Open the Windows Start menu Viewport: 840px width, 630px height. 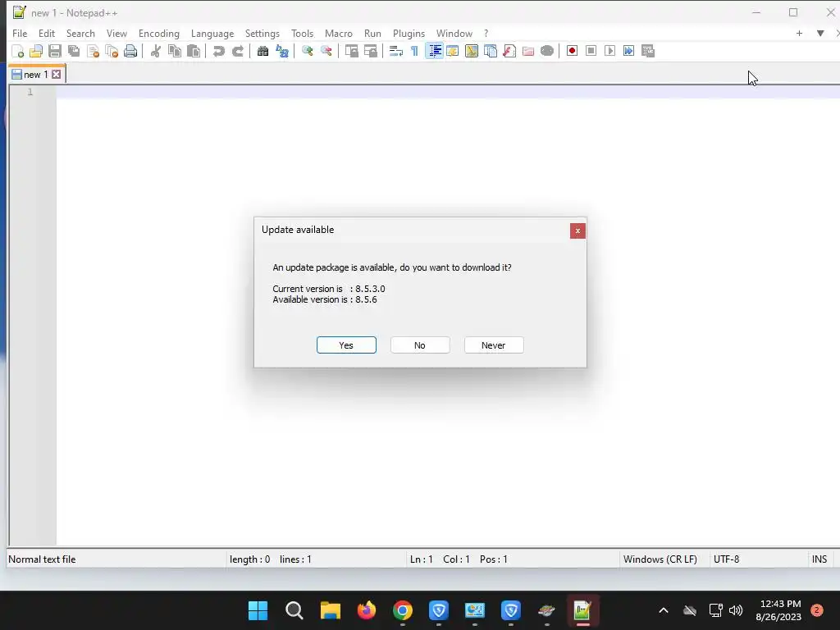coord(258,610)
